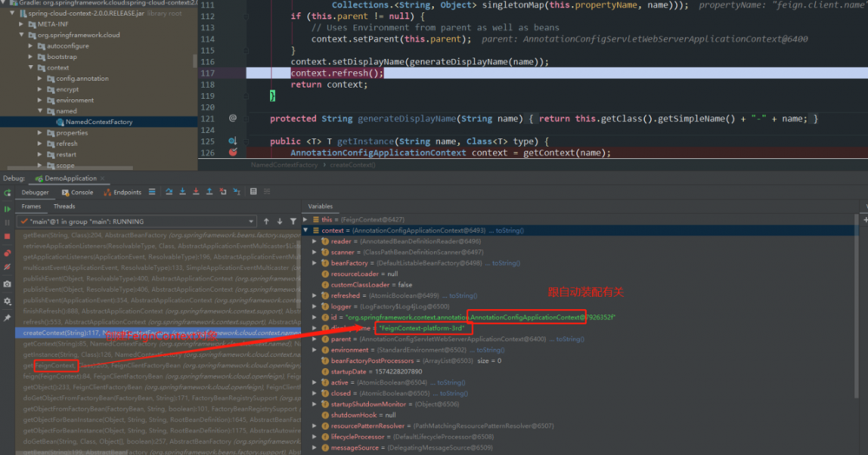Select the createContext(String):117 stack frame
The image size is (868, 455).
[158, 333]
